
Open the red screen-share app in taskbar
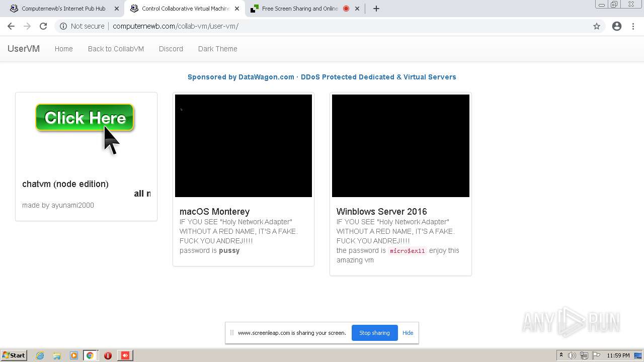pos(125,355)
